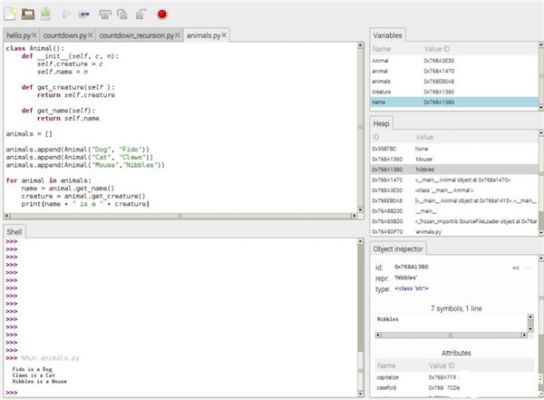This screenshot has height=400, width=544.
Task: Select the Variables panel tab
Action: tap(387, 35)
